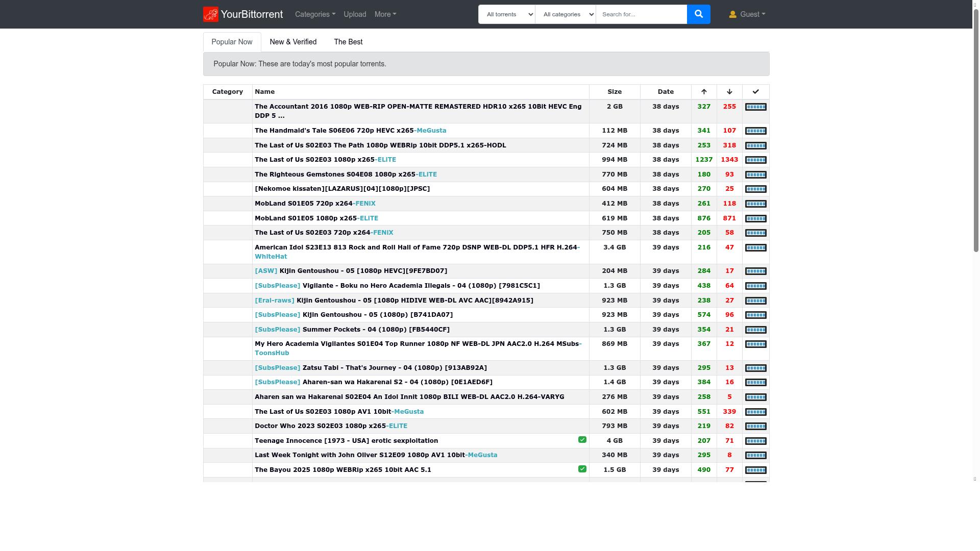Click the Guest account person icon
This screenshot has width=980, height=551.
point(733,14)
